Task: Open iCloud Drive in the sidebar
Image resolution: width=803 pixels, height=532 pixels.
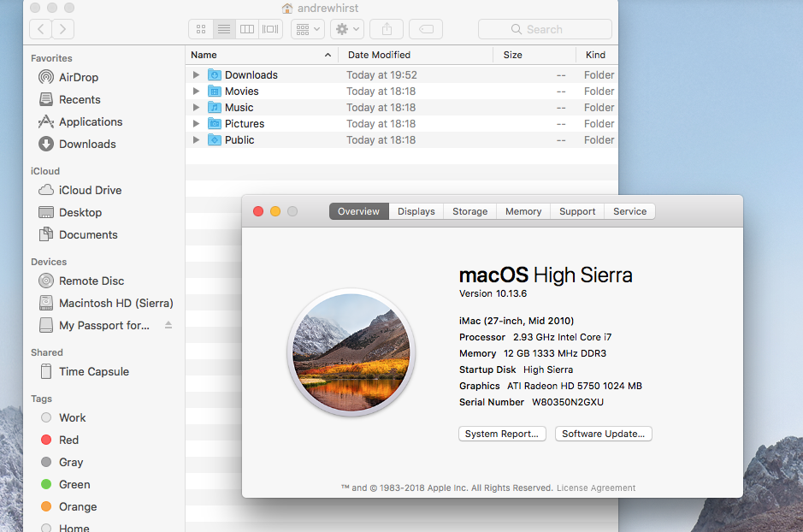Action: click(80, 190)
